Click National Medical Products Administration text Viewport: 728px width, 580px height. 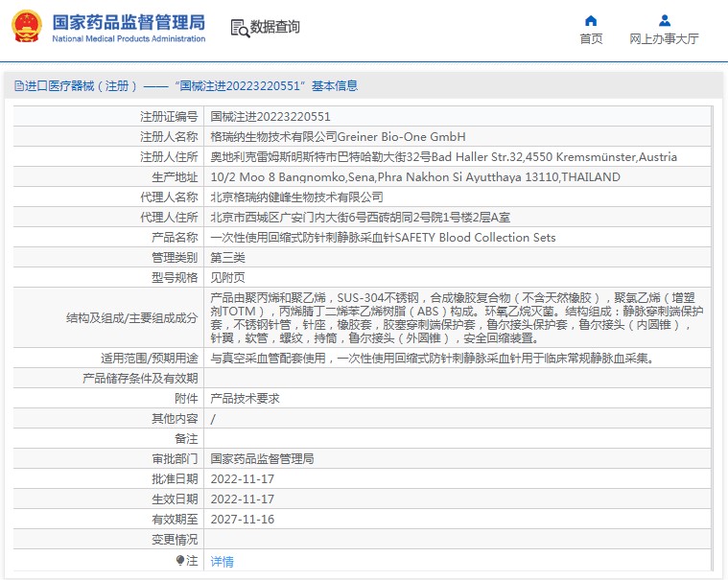pos(129,39)
